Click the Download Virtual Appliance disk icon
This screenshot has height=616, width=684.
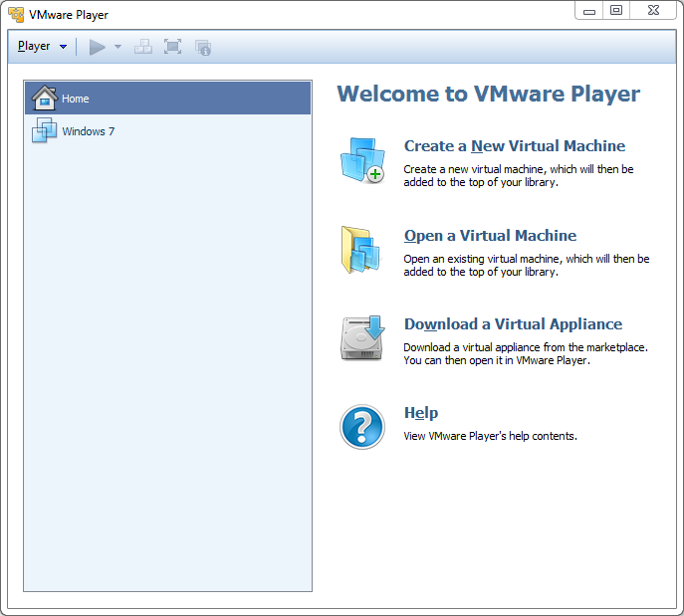coord(361,337)
